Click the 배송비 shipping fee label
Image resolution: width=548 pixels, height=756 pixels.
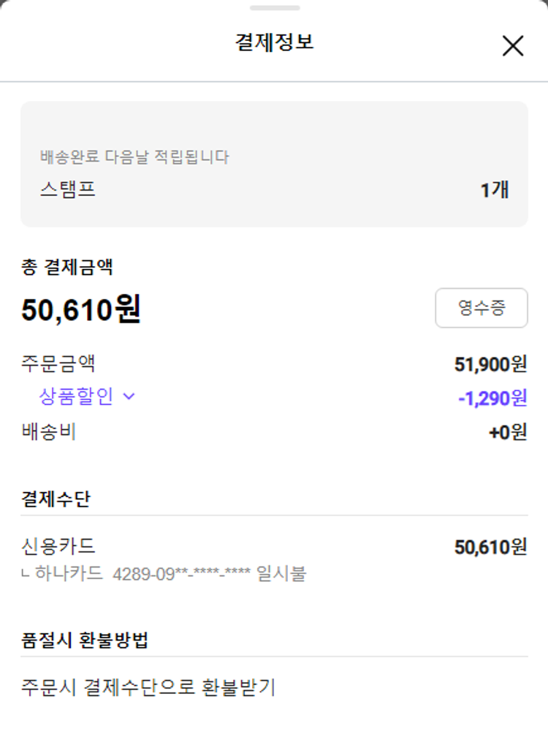(49, 432)
